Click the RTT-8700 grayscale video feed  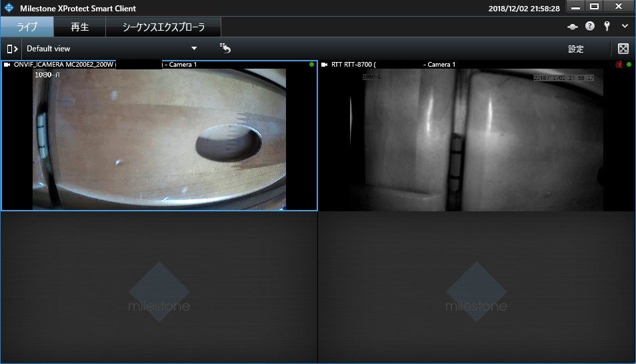click(x=477, y=139)
